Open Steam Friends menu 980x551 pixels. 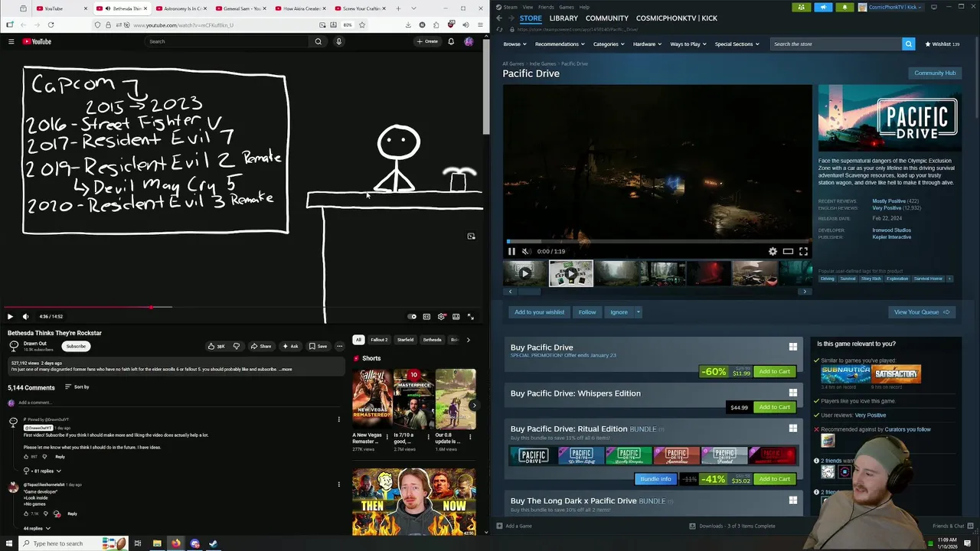pos(546,7)
